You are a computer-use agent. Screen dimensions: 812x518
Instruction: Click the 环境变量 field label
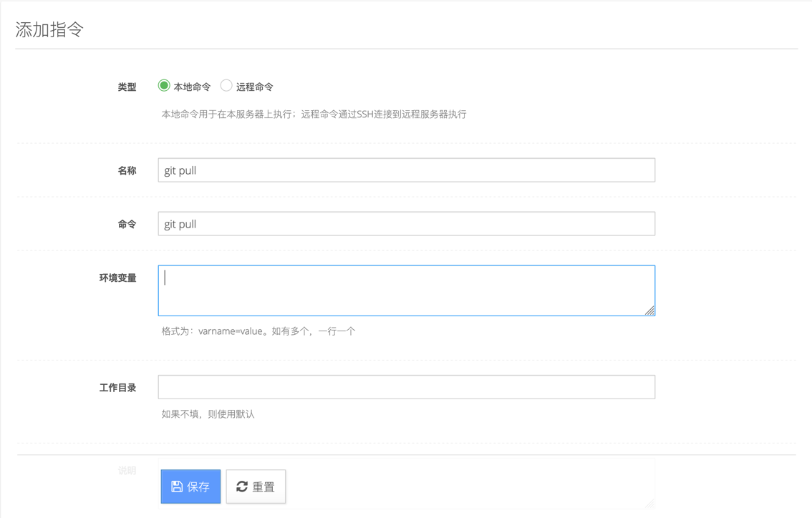click(x=116, y=278)
